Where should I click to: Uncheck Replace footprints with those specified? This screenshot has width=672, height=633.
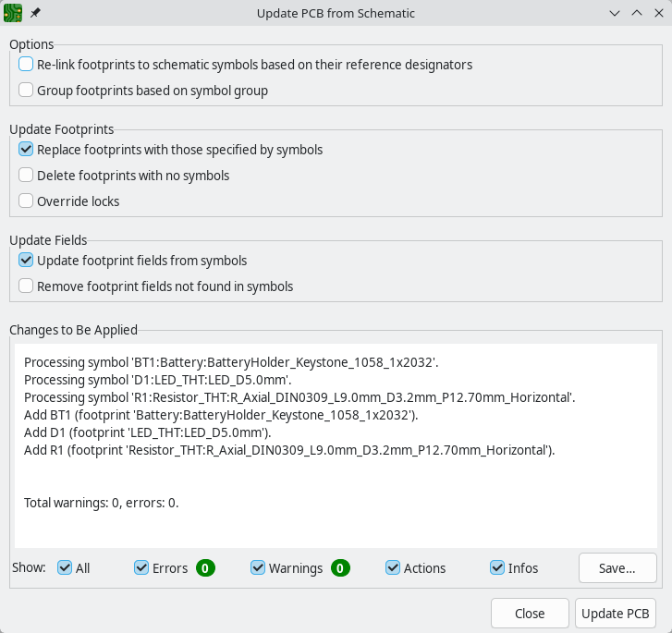click(26, 149)
